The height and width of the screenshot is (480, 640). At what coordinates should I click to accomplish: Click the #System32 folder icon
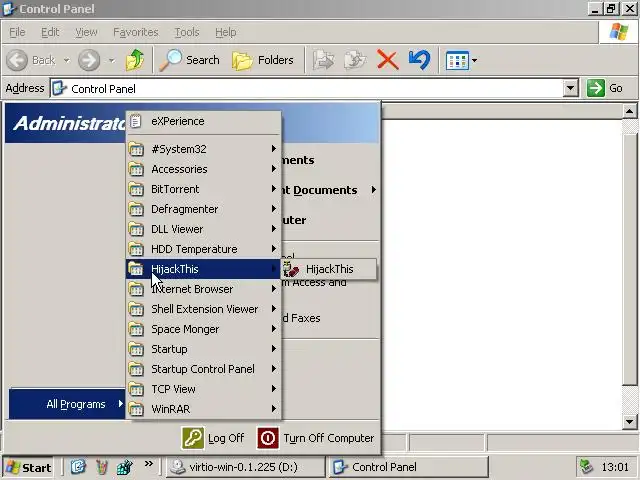click(x=136, y=149)
